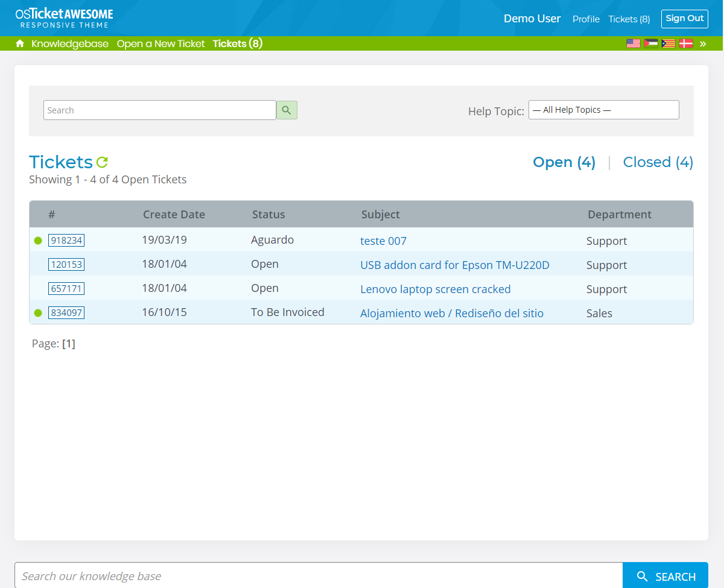
Task: Select the Palestinian flag language option
Action: coord(650,43)
